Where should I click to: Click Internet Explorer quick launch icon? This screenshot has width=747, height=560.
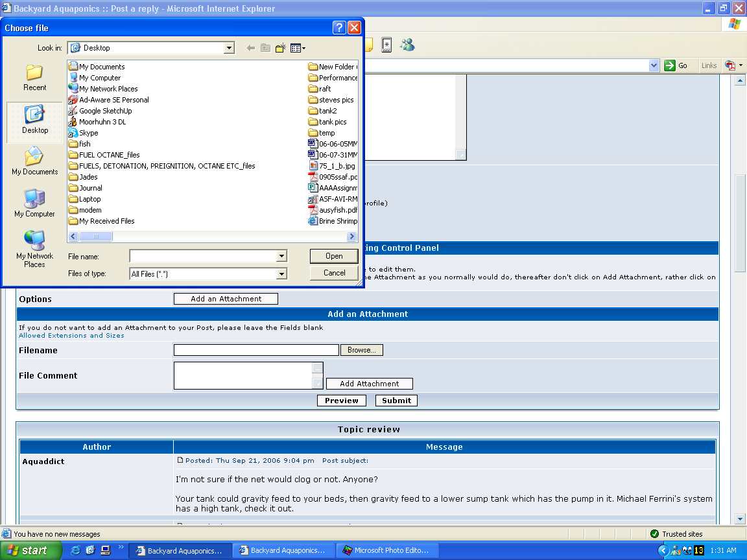(76, 550)
